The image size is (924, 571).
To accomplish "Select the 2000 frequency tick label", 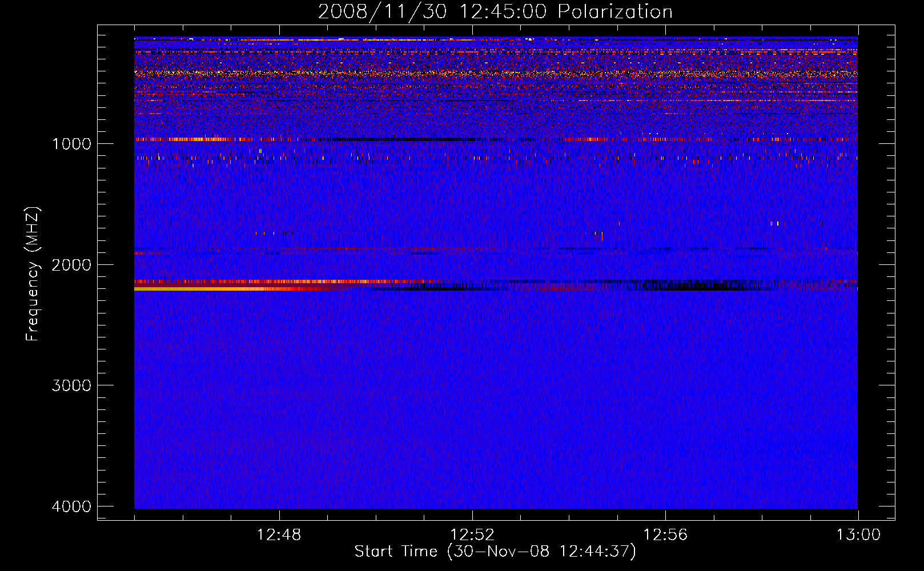I will (71, 264).
